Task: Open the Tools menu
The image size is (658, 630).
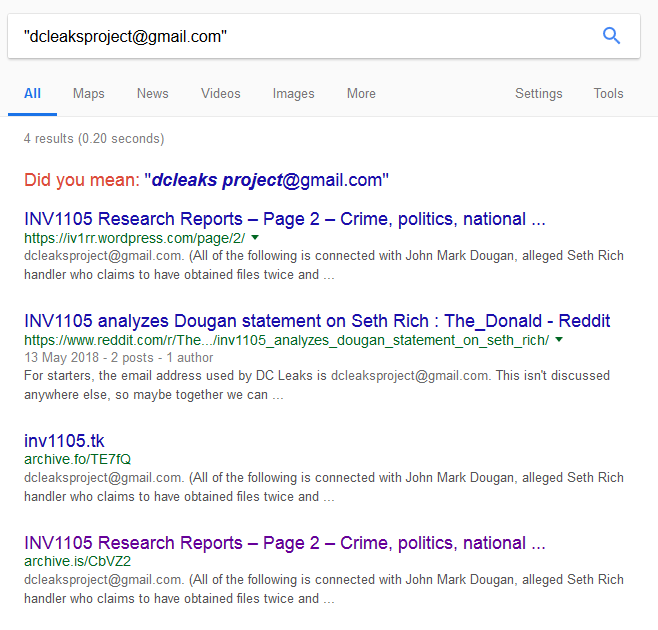Action: click(608, 94)
